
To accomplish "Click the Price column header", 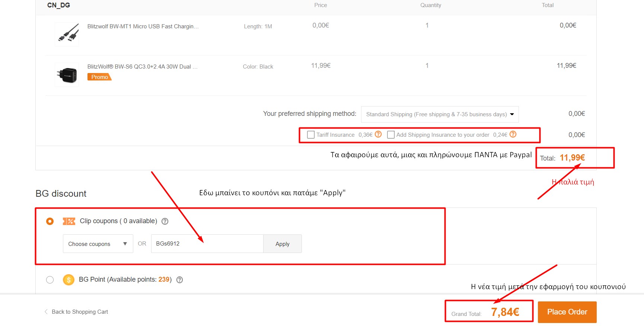I will click(321, 5).
